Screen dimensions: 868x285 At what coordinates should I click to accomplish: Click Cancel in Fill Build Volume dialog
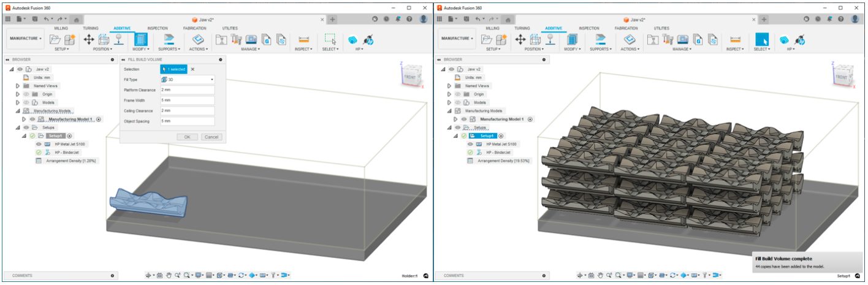(x=211, y=137)
